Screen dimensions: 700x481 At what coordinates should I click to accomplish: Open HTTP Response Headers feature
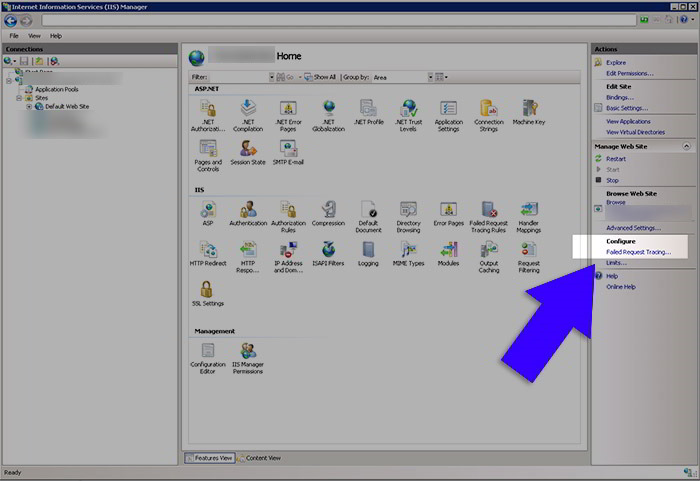coord(248,256)
